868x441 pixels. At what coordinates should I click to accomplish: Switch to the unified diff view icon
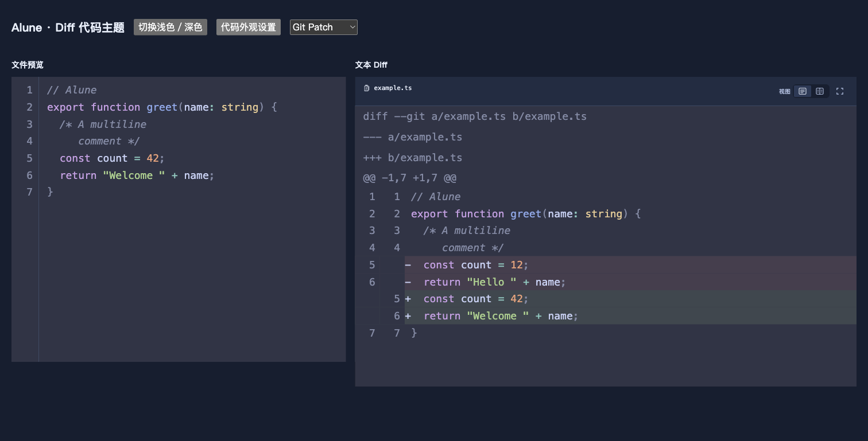tap(803, 91)
